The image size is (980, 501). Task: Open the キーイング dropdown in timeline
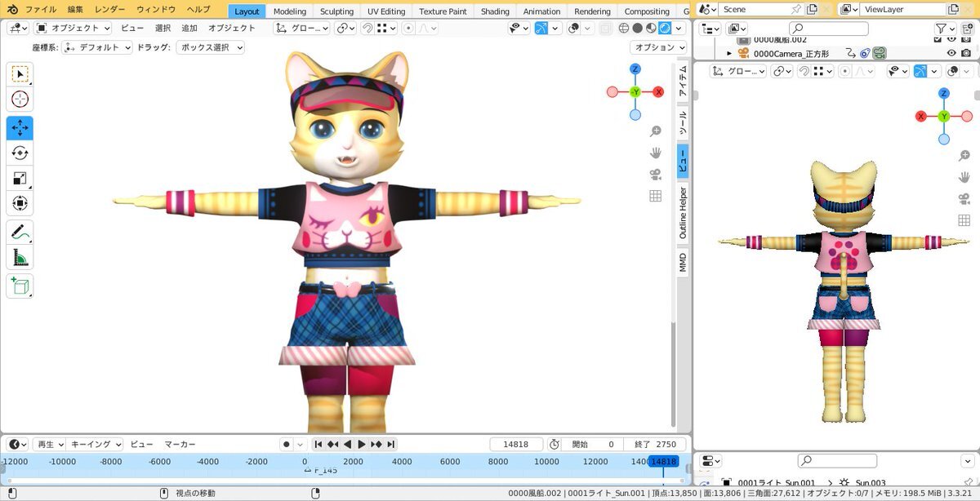click(x=96, y=445)
